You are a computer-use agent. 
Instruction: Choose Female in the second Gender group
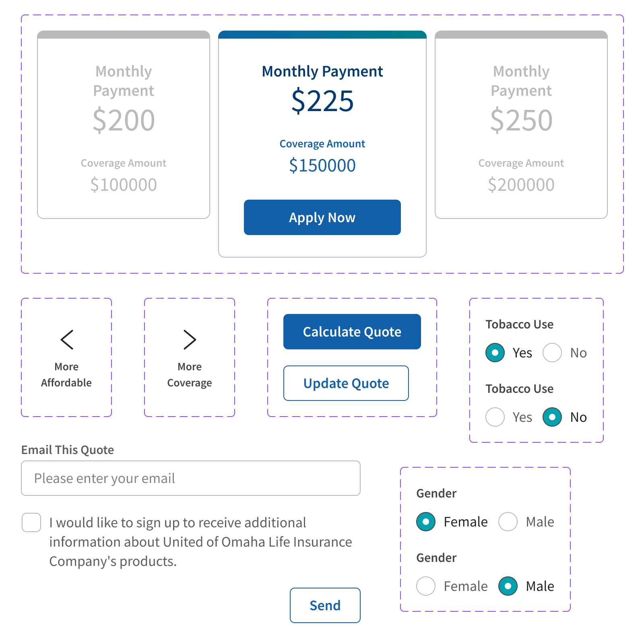click(426, 586)
